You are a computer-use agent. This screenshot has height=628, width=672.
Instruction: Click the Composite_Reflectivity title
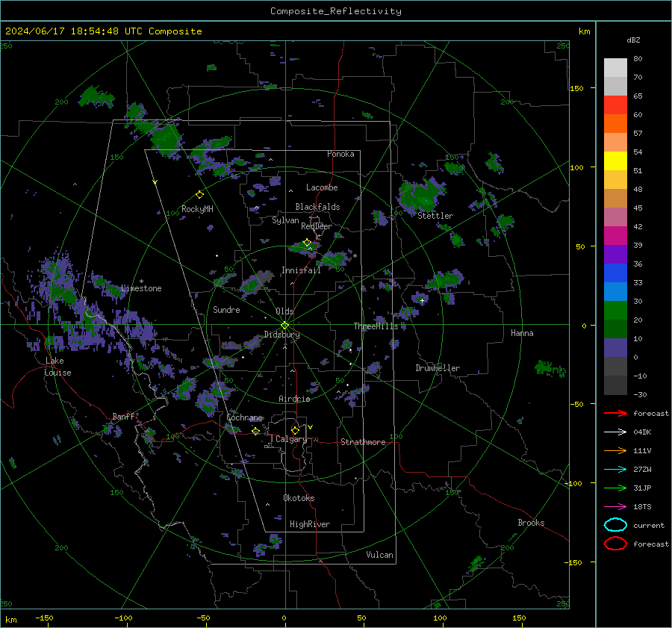tap(336, 11)
